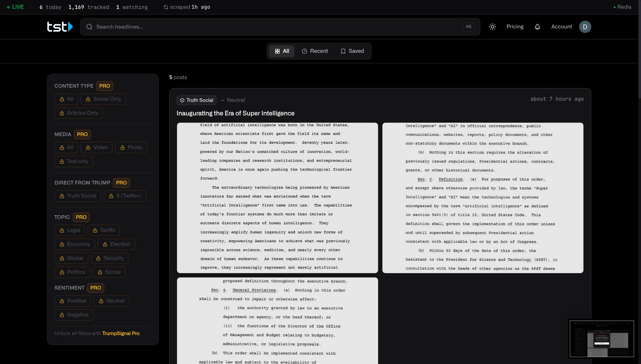Viewport: 641px width, 364px height.
Task: Toggle light mode with the sun icon
Action: coord(492,27)
